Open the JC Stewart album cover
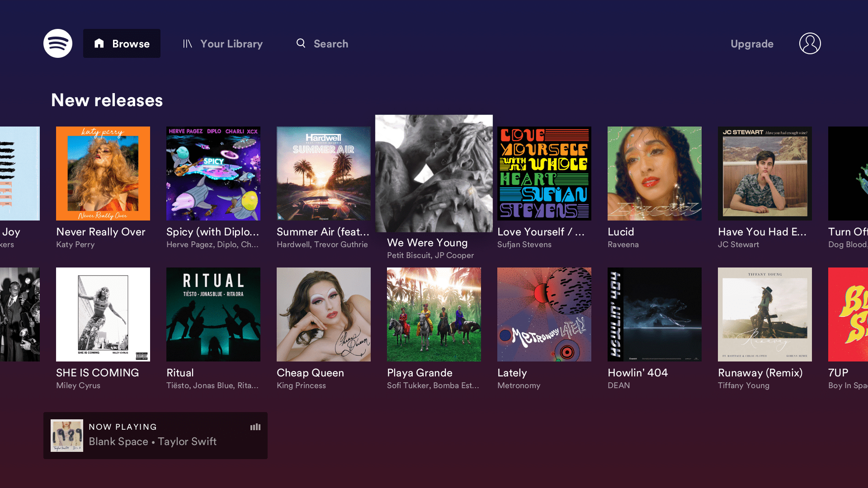 pos(765,174)
